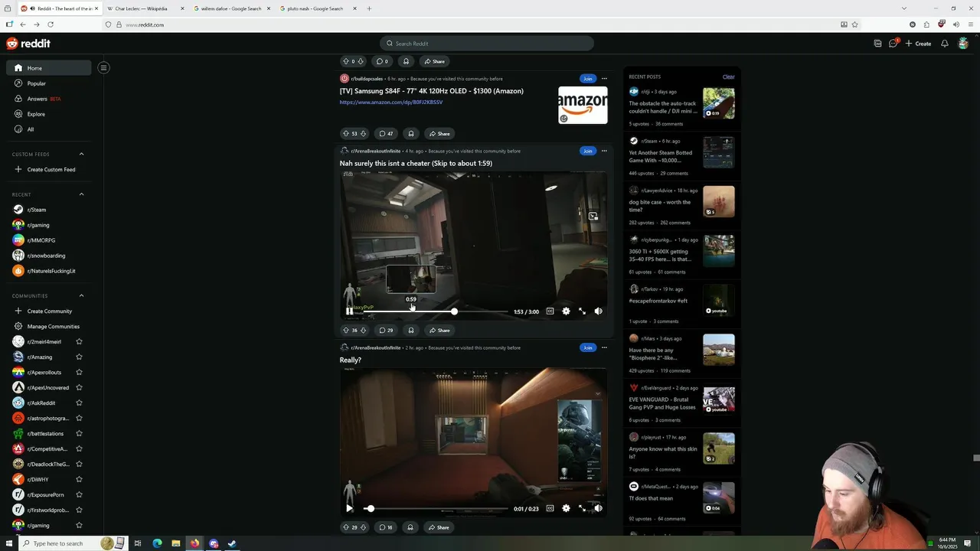Open settings gear on 'Really?' video
The height and width of the screenshot is (551, 980).
(566, 508)
